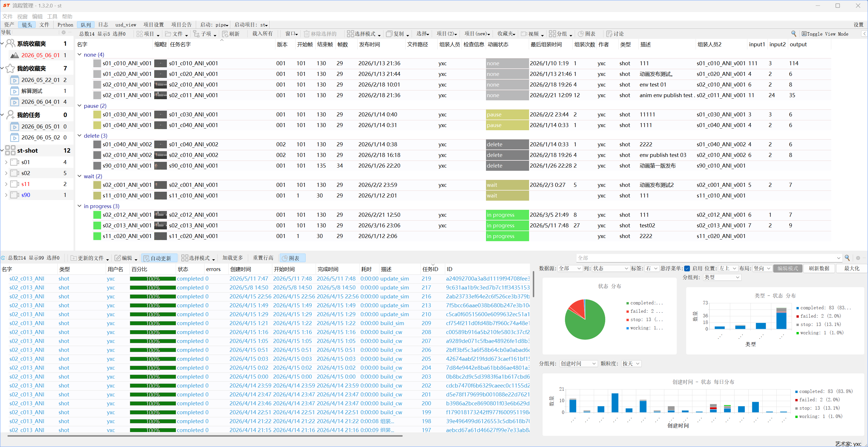Click the search magnifier near Toggle View Mode
This screenshot has width=868, height=447.
(x=794, y=34)
